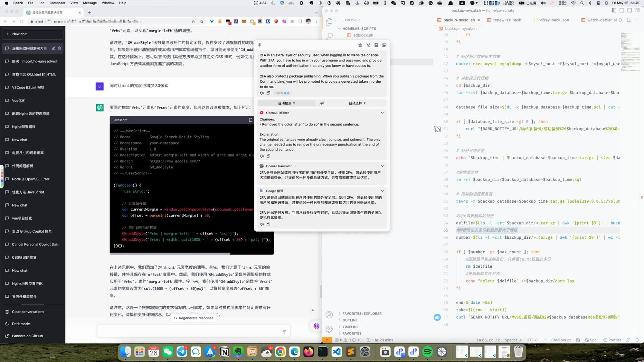Play audio of the source text
The width and height of the screenshot is (644, 362).
coord(262,93)
